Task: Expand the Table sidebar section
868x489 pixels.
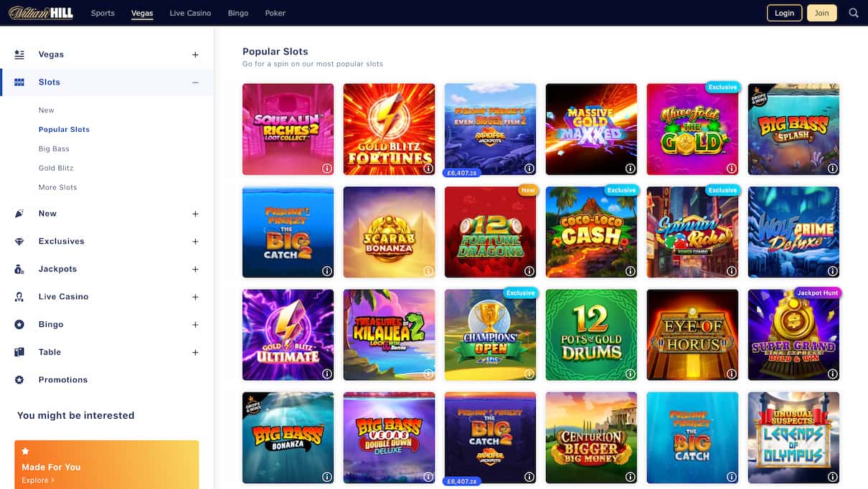Action: pos(195,353)
